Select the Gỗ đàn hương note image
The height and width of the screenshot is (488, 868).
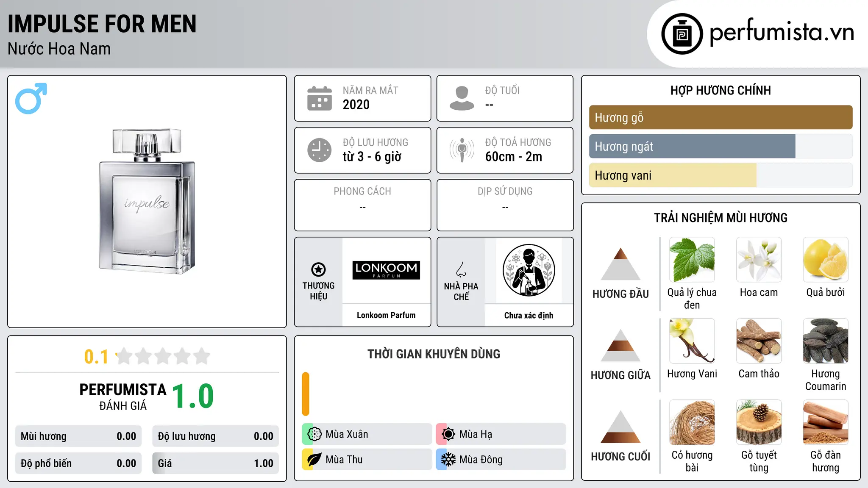pos(826,422)
